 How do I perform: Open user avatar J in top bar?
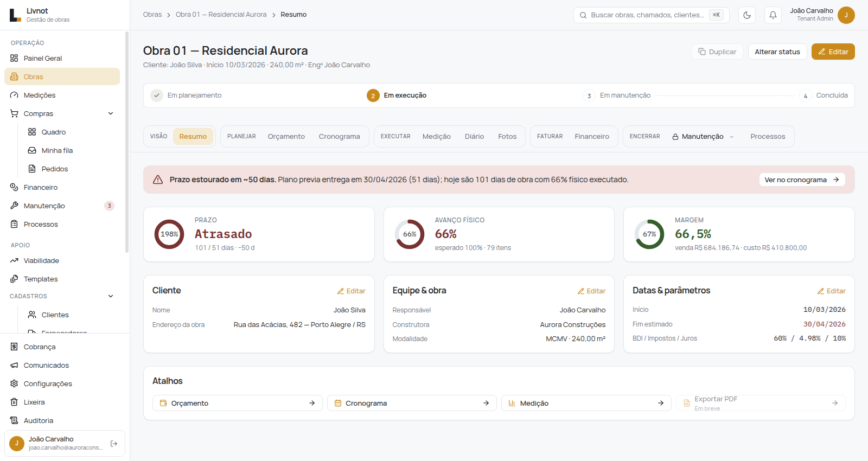(x=846, y=15)
